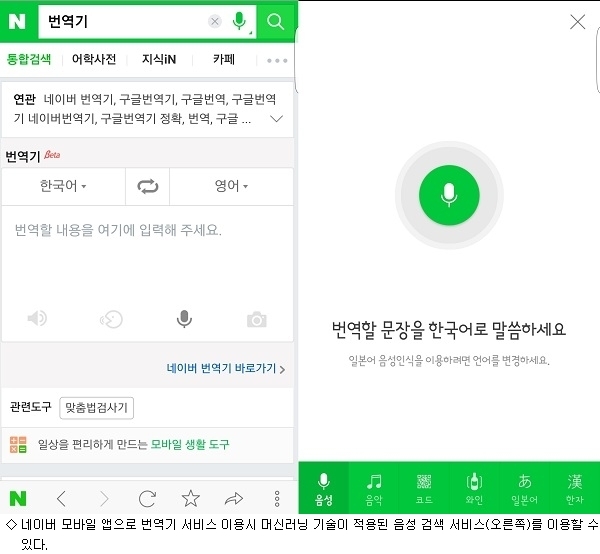This screenshot has height=554, width=600.
Task: Show more tabs with the three dots
Action: (x=277, y=60)
